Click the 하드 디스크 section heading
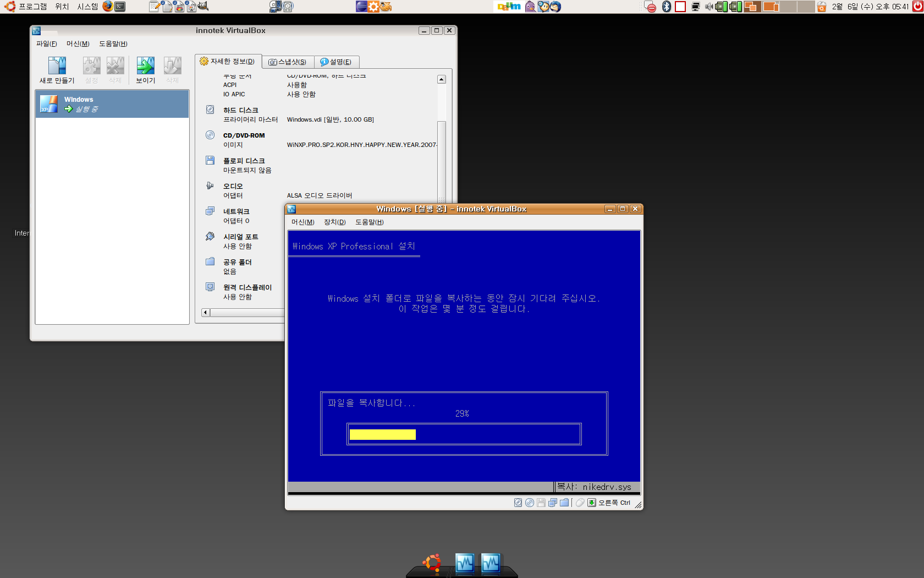Image resolution: width=924 pixels, height=578 pixels. coord(240,110)
